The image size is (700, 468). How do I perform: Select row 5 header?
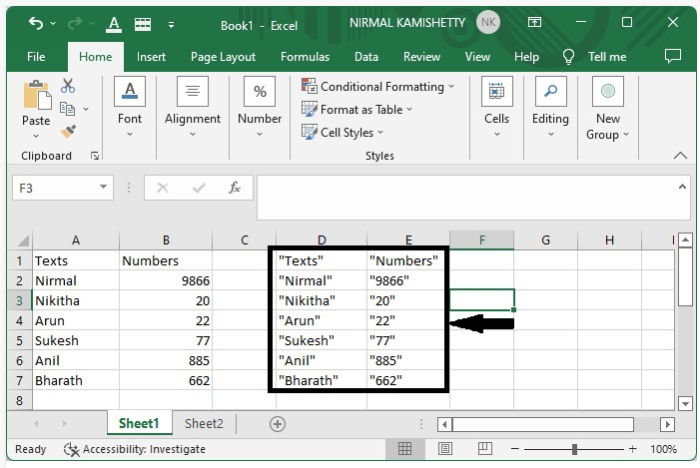[20, 341]
